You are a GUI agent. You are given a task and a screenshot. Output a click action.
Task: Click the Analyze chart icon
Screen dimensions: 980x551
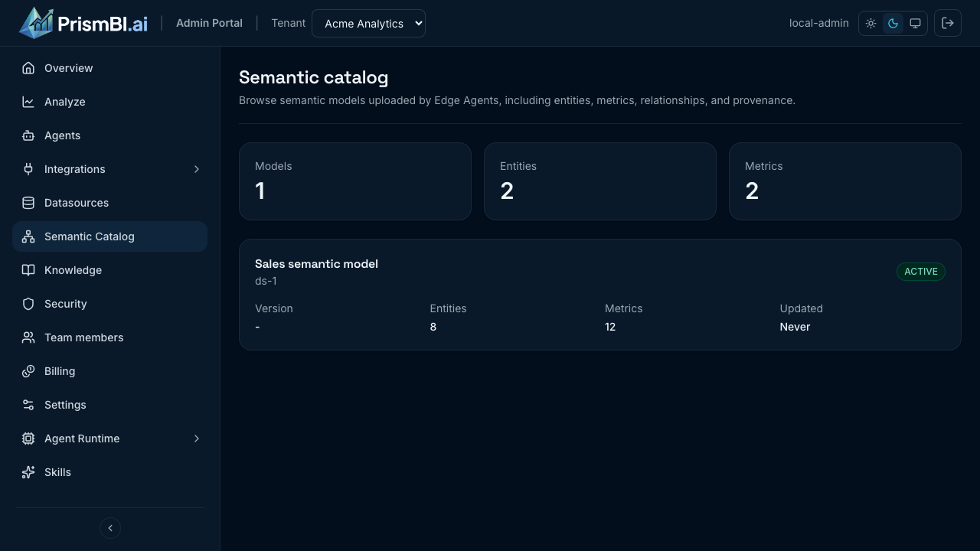pos(28,102)
